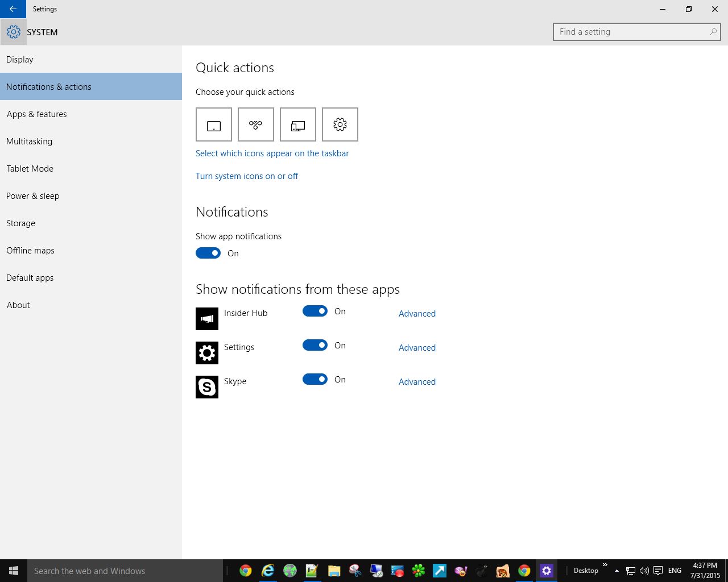Go back using the top-left arrow
The width and height of the screenshot is (728, 582).
point(13,9)
